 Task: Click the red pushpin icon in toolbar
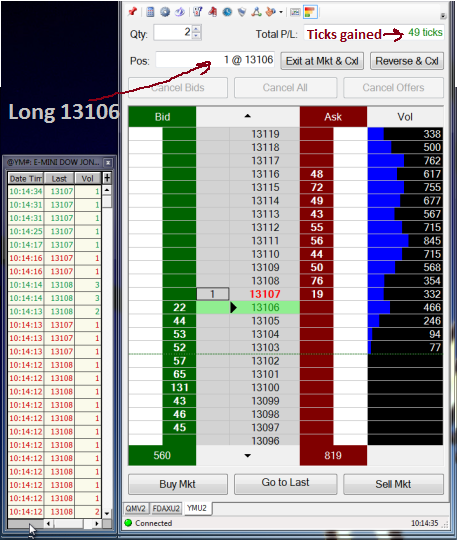(132, 12)
